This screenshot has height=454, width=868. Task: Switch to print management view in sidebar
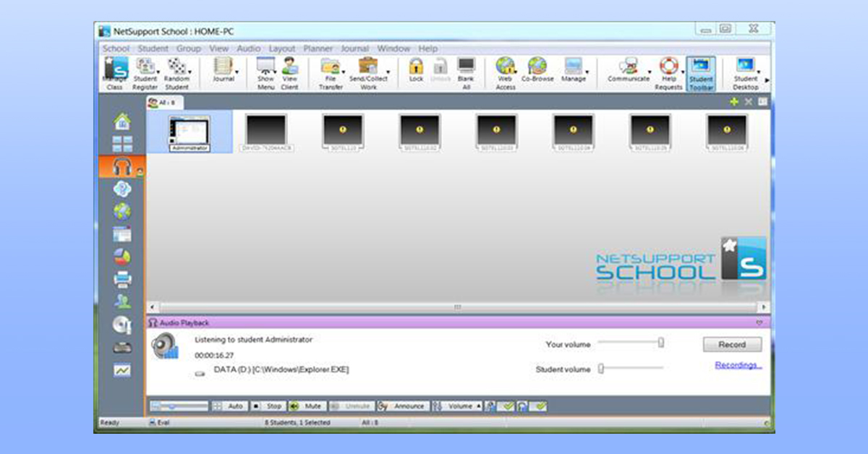coord(122,278)
